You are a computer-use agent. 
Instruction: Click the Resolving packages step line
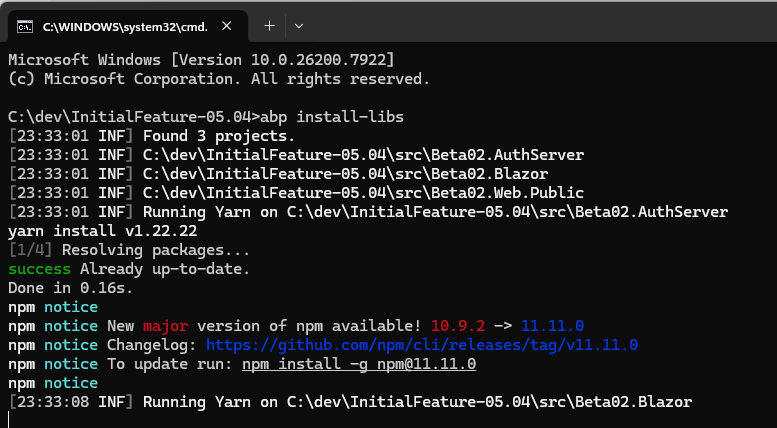[129, 250]
